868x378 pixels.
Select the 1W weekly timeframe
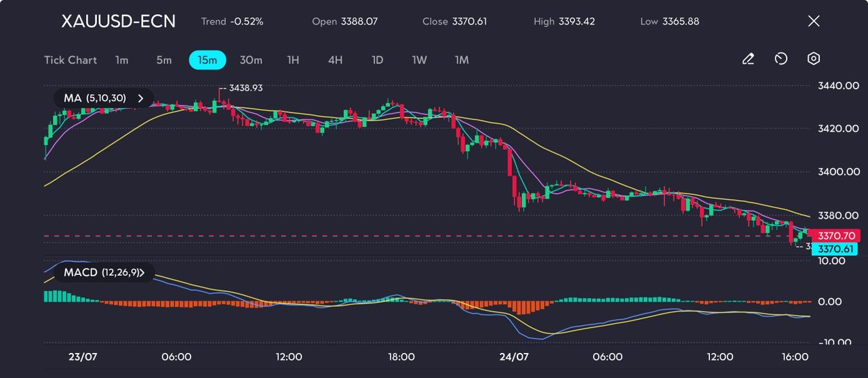[420, 60]
